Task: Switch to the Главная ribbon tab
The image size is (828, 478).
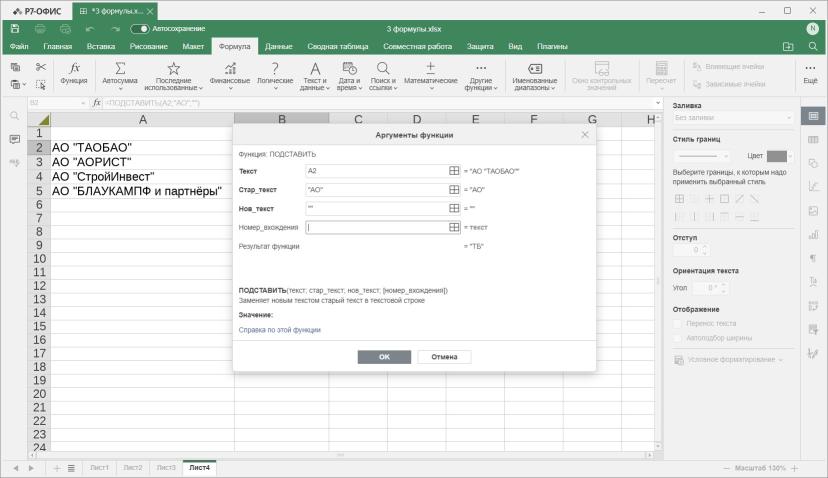Action: [58, 46]
